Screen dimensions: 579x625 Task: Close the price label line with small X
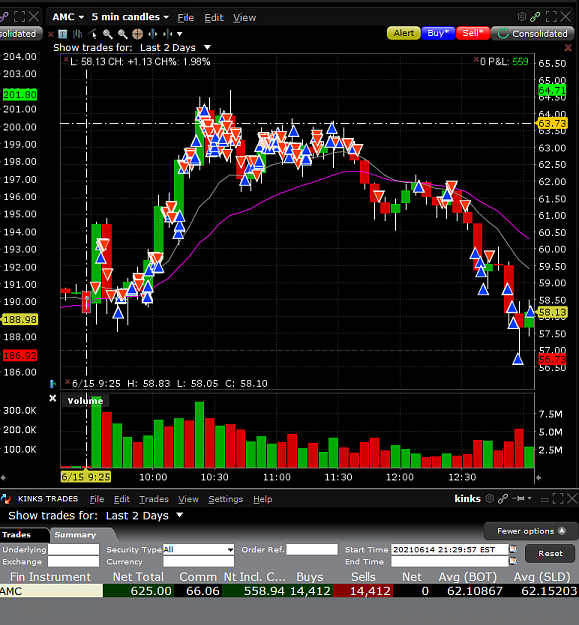pyautogui.click(x=66, y=60)
